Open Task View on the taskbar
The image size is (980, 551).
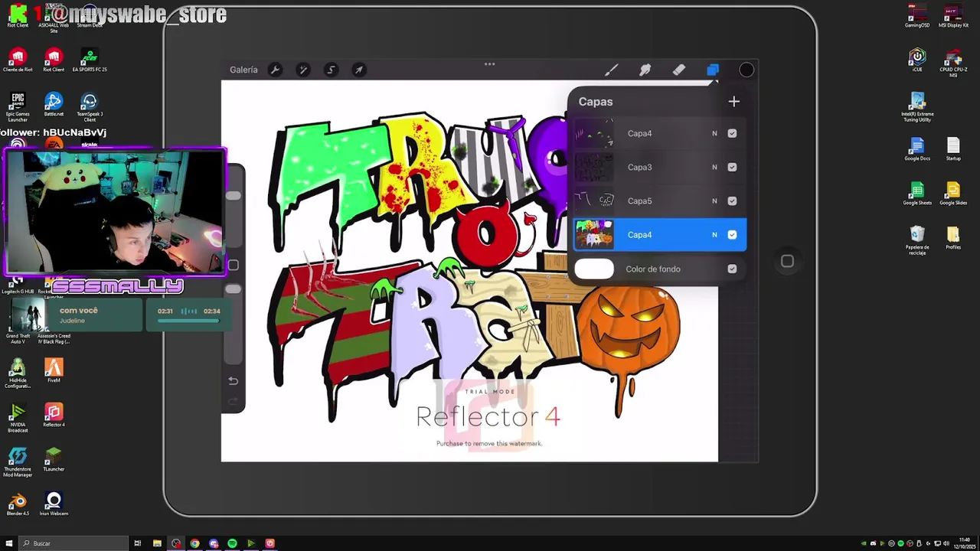138,543
